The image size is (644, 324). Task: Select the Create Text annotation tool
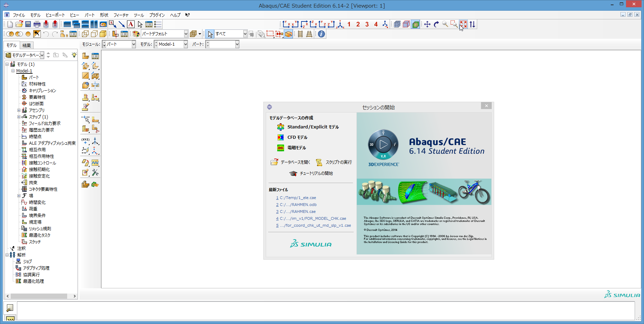tap(130, 24)
